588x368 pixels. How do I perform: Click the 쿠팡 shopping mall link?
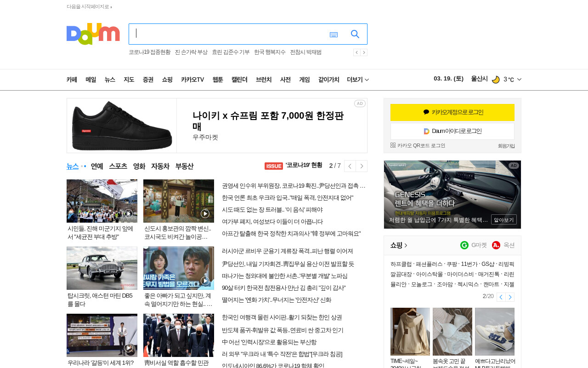452,264
